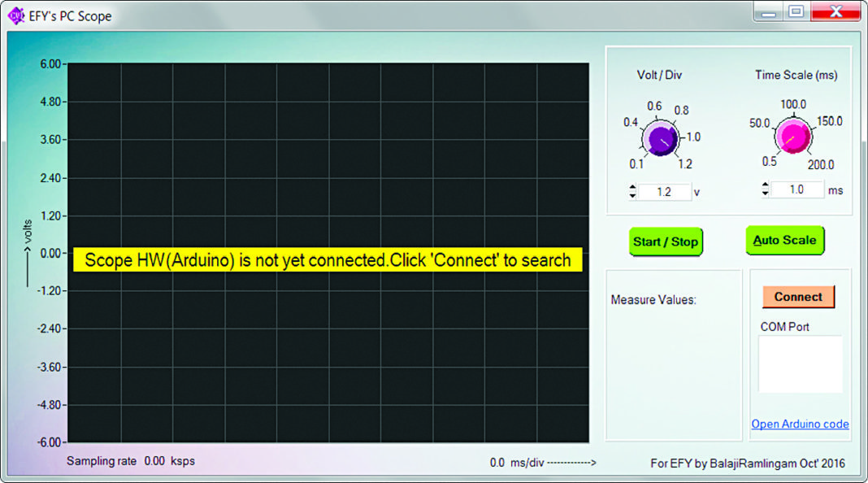
Task: Maximize the PC Scope window
Action: (796, 11)
